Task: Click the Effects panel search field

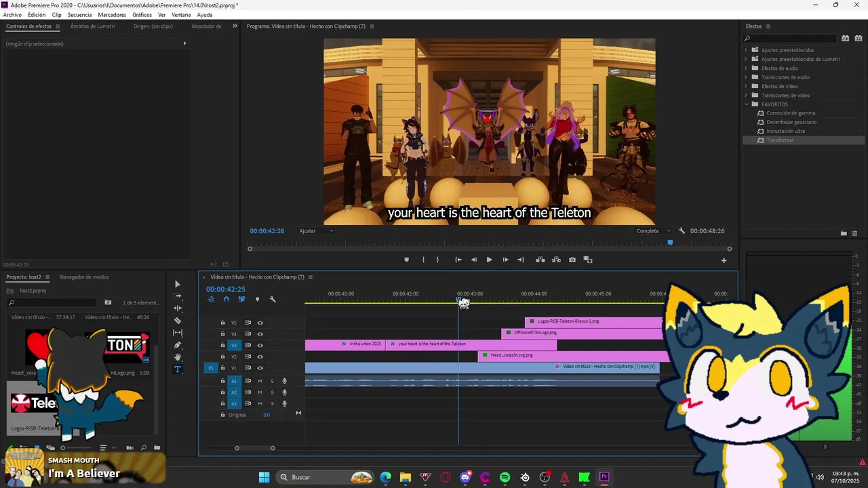Action: (x=790, y=38)
